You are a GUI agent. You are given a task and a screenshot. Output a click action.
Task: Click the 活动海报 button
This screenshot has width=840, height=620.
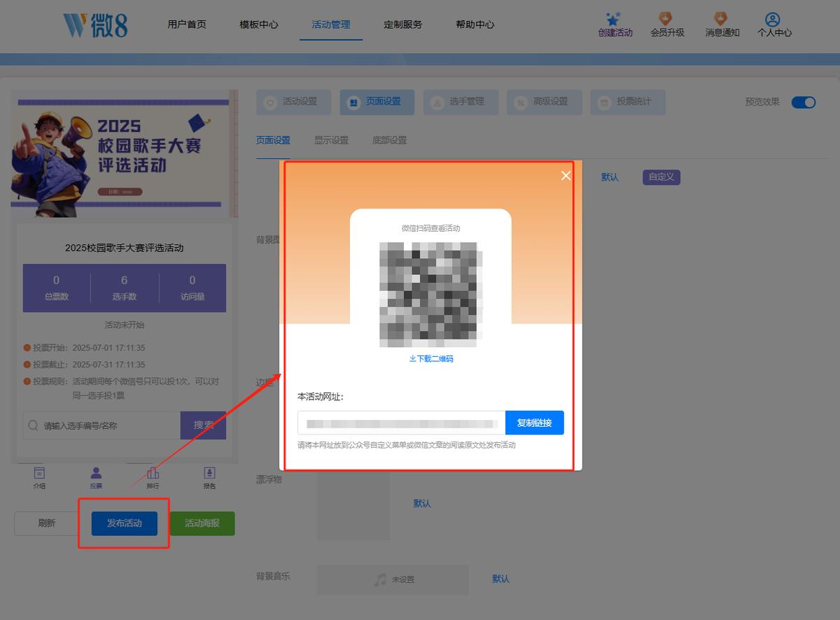click(x=202, y=523)
